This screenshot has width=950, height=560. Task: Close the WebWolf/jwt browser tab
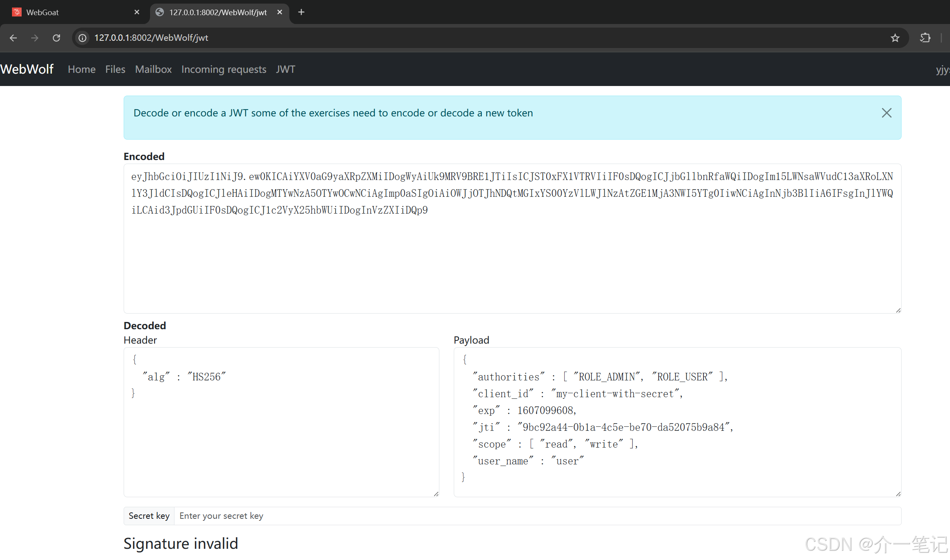point(280,12)
